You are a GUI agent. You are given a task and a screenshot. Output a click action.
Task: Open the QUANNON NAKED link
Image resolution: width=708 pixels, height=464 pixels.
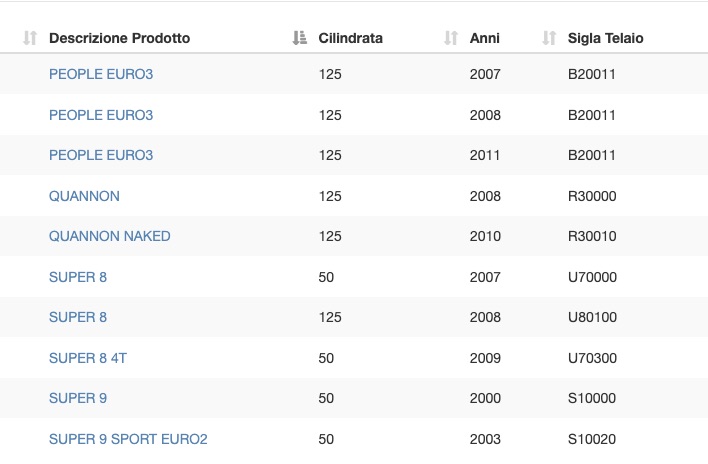[x=110, y=236]
